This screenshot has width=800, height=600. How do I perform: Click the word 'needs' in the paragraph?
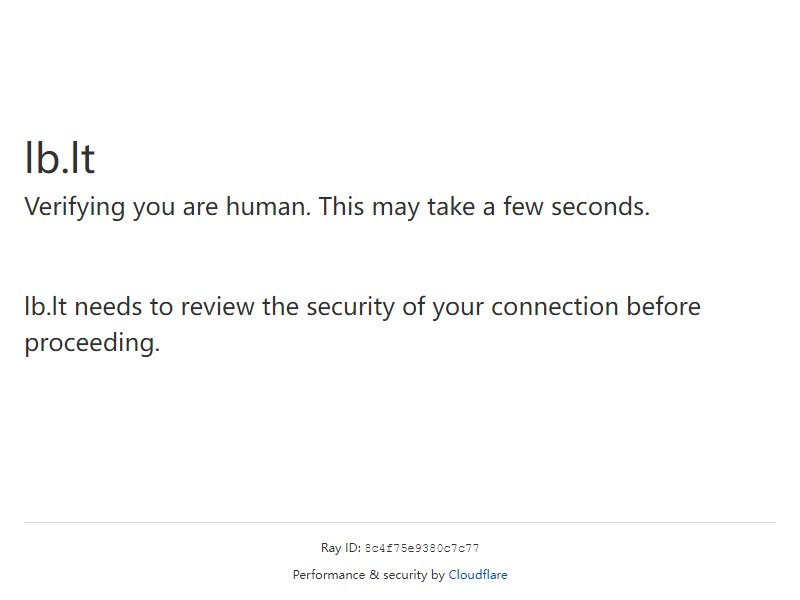tap(108, 306)
